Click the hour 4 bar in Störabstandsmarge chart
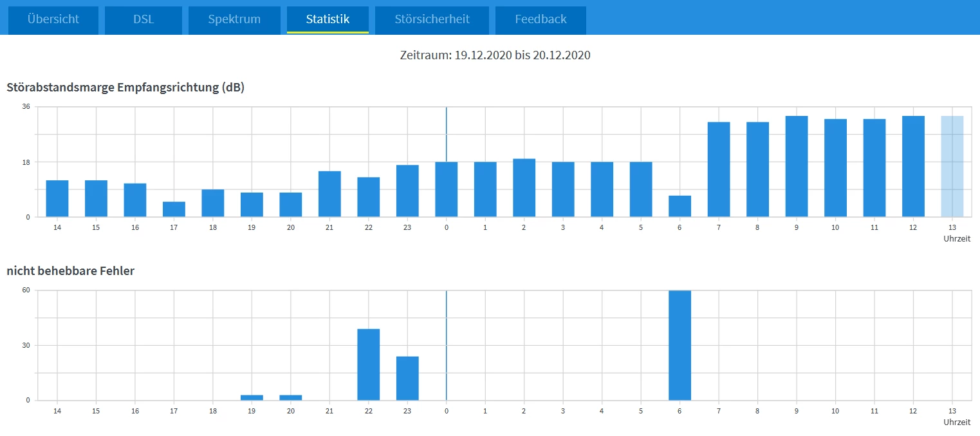The height and width of the screenshot is (436, 980). click(602, 189)
